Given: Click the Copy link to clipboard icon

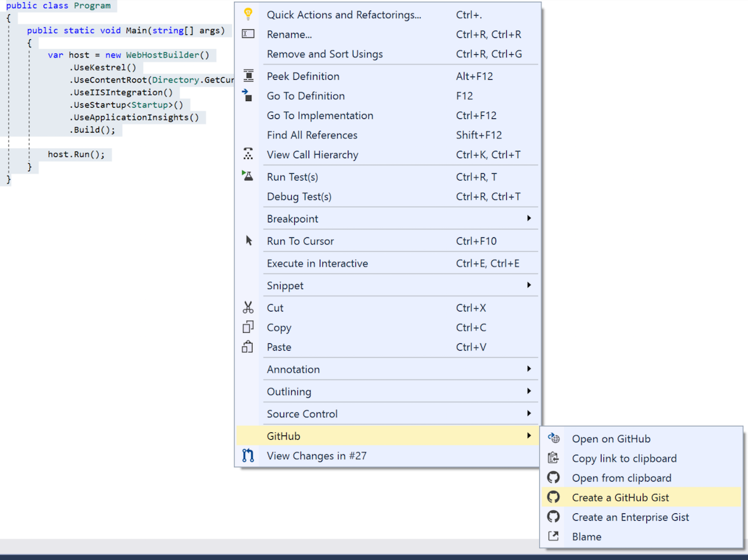Looking at the screenshot, I should (554, 458).
